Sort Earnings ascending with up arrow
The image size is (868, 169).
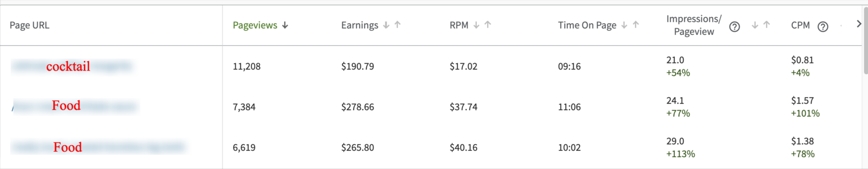pyautogui.click(x=398, y=25)
